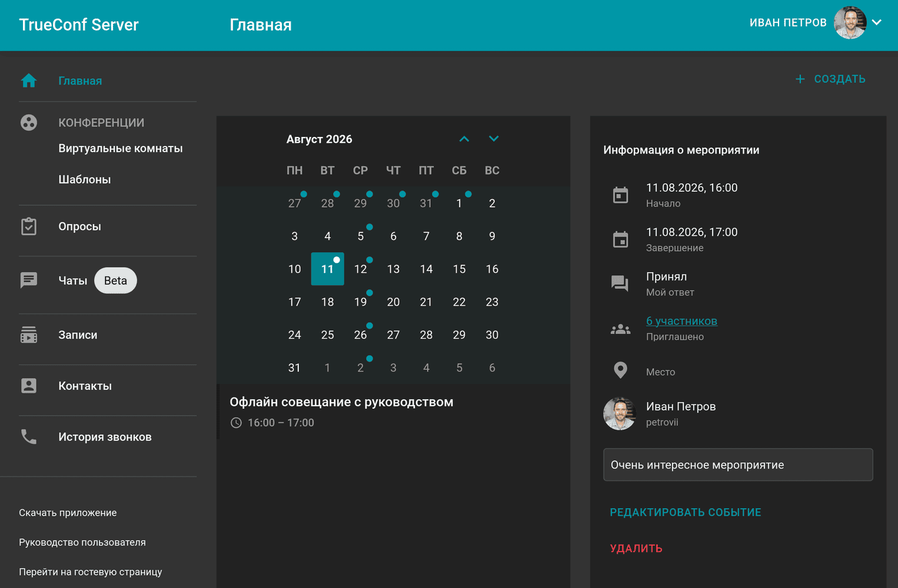898x588 pixels.
Task: Open Шаблоны in the sidebar
Action: coord(85,179)
